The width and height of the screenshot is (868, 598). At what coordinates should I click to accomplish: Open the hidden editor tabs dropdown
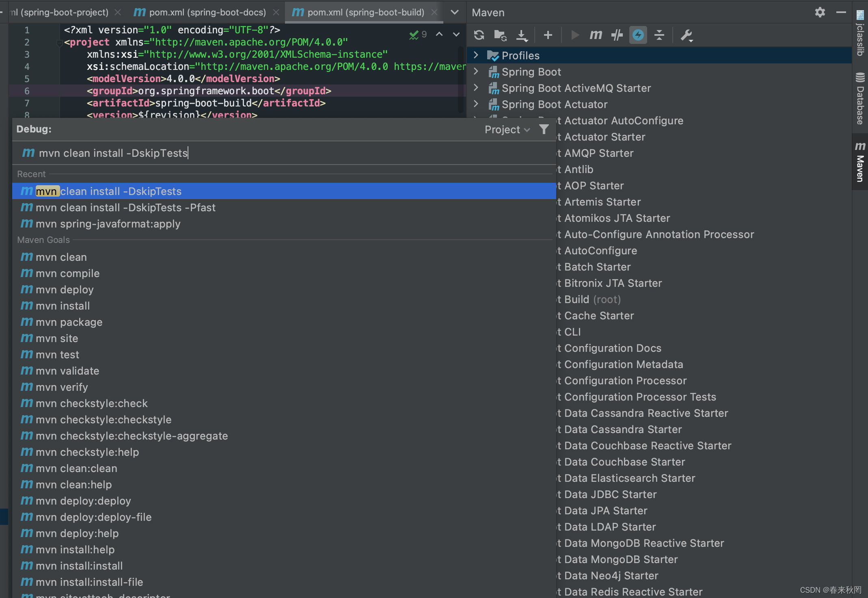point(455,13)
